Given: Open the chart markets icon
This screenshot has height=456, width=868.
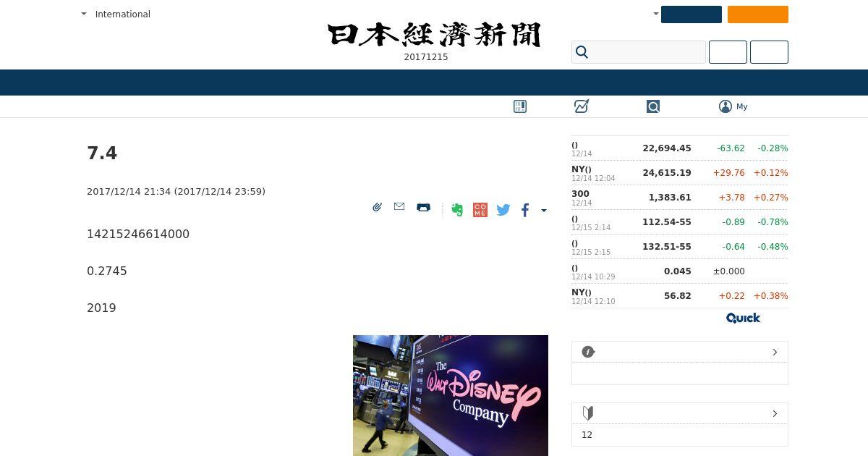Looking at the screenshot, I should click(x=582, y=106).
